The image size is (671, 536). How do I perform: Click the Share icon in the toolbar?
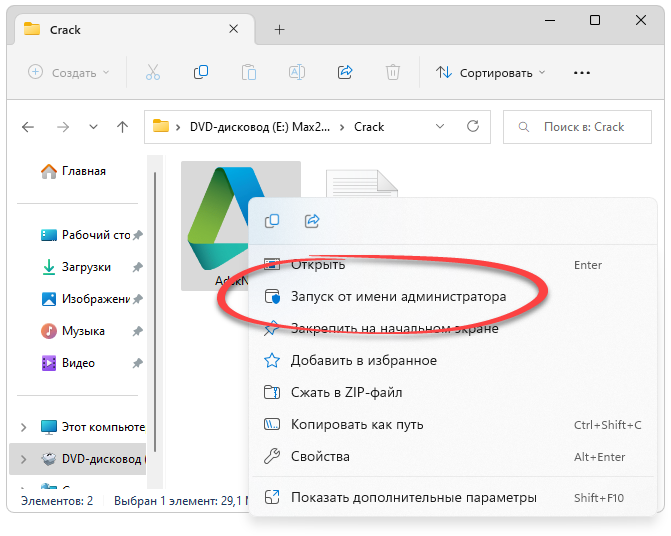coord(345,72)
